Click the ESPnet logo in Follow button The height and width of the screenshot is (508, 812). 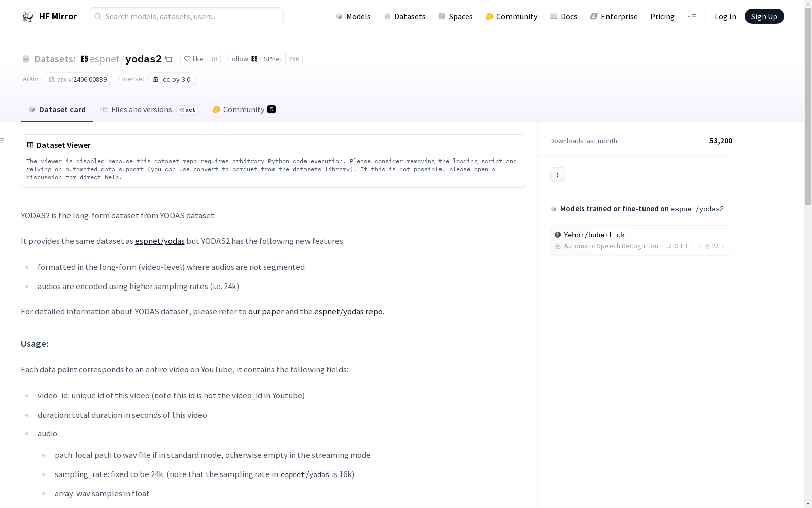(255, 59)
